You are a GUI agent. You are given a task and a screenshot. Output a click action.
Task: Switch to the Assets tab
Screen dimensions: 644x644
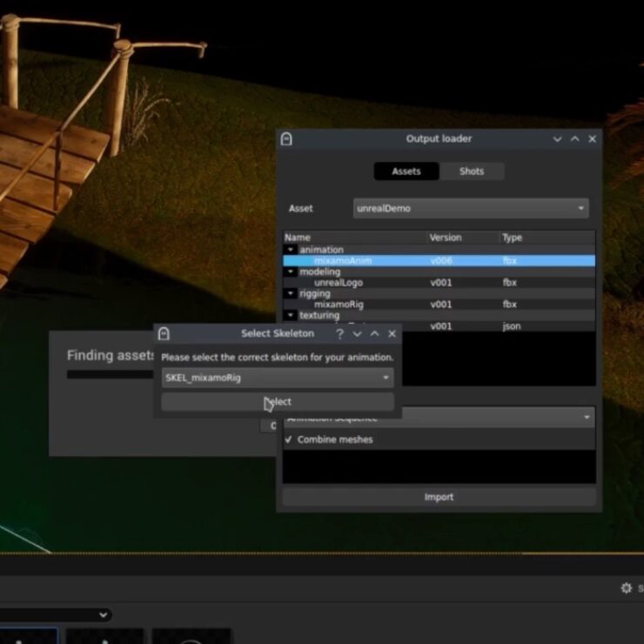point(406,171)
